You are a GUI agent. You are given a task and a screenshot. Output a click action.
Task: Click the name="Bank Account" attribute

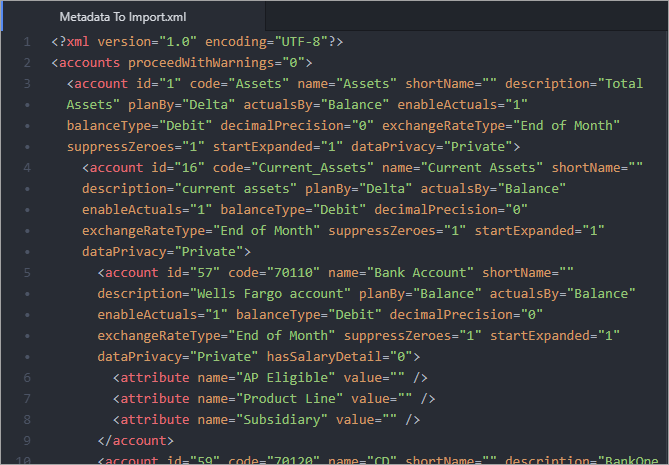401,273
